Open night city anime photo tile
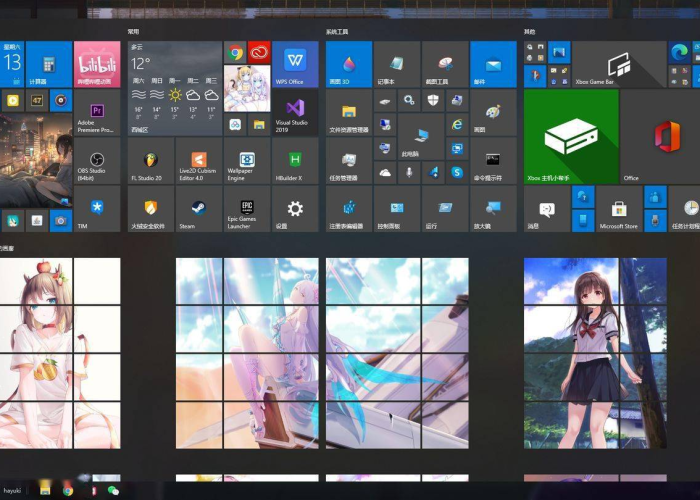Image resolution: width=700 pixels, height=500 pixels. point(36,161)
